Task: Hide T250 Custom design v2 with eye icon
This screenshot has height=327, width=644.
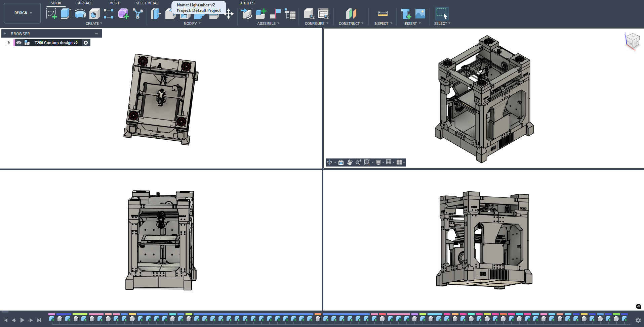Action: pos(19,43)
